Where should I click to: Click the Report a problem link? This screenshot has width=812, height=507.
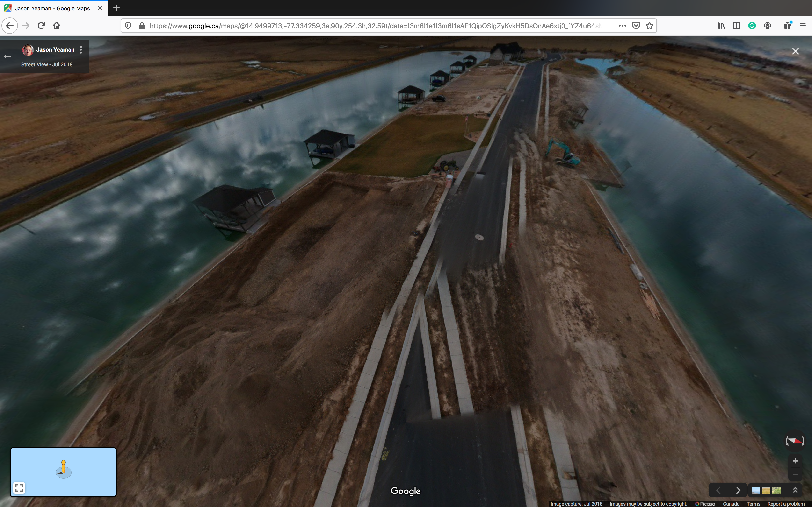pos(786,504)
